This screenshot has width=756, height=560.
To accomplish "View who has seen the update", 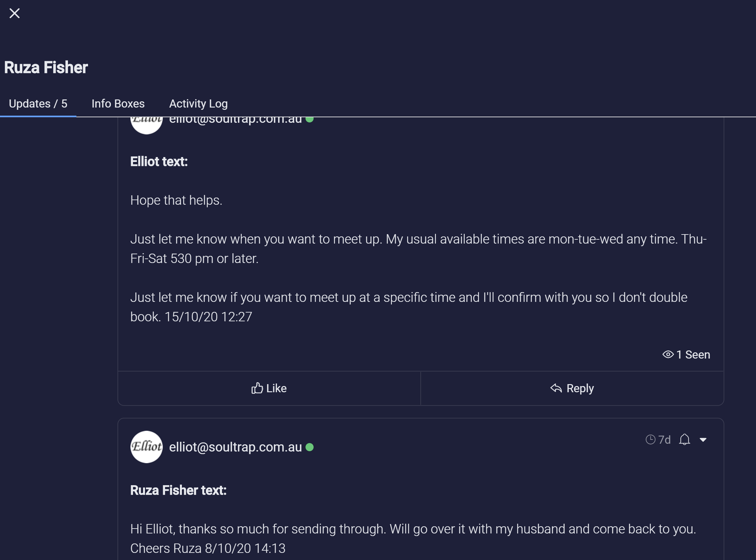I will coord(686,355).
